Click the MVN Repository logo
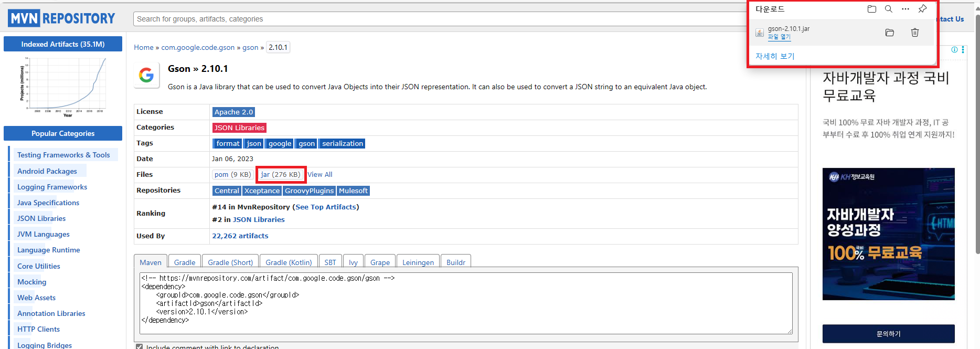 pyautogui.click(x=61, y=19)
